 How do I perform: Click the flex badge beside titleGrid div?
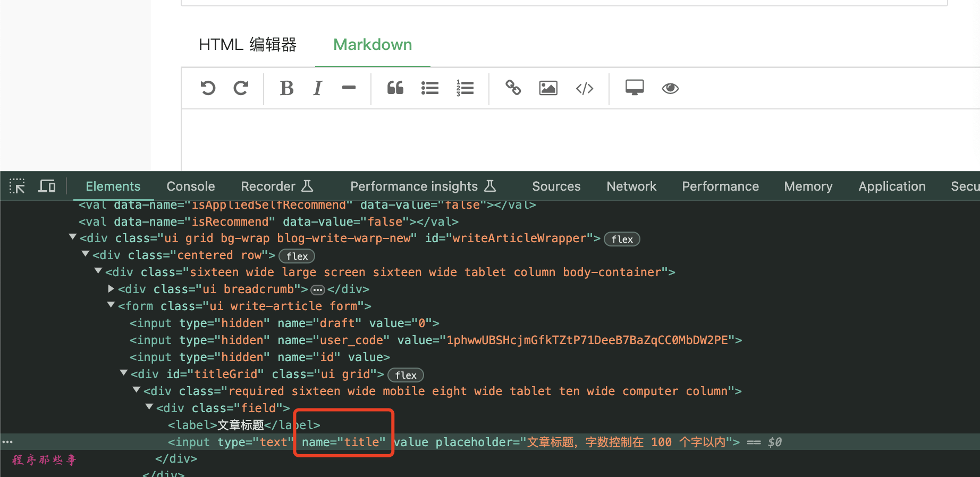point(405,375)
